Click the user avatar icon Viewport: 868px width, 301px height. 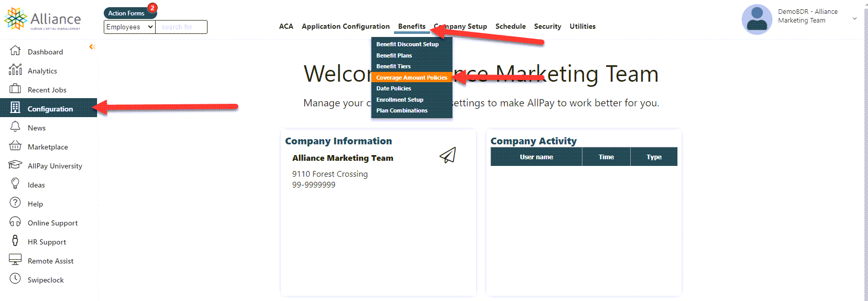(x=757, y=20)
